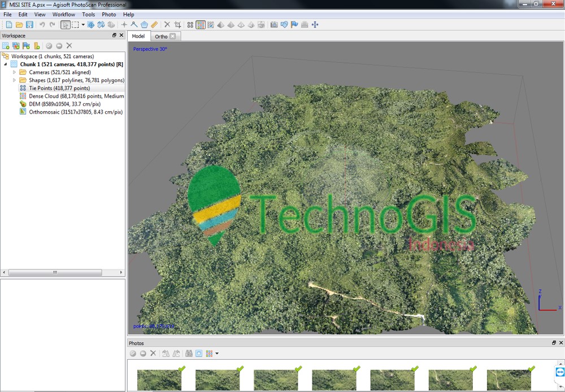Select the Draw polyline tool
The width and height of the screenshot is (565, 392).
134,24
